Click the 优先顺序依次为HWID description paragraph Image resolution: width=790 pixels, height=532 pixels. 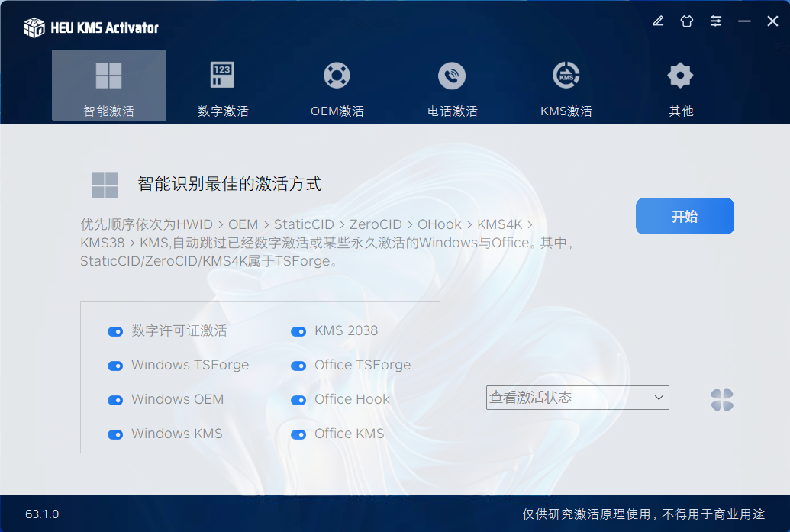pyautogui.click(x=327, y=243)
